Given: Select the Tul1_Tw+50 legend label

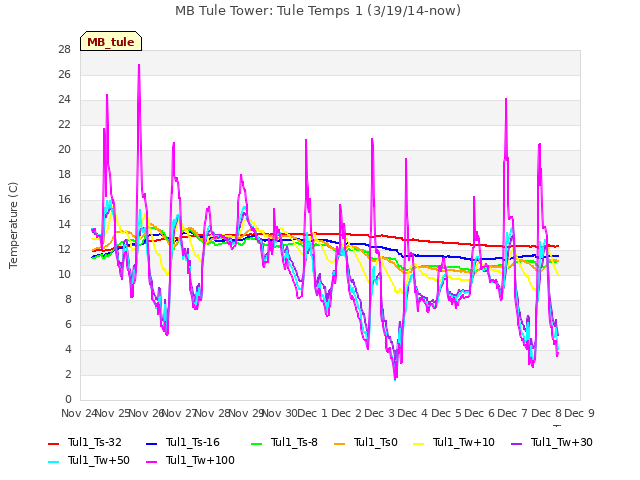Looking at the screenshot, I should (99, 460).
